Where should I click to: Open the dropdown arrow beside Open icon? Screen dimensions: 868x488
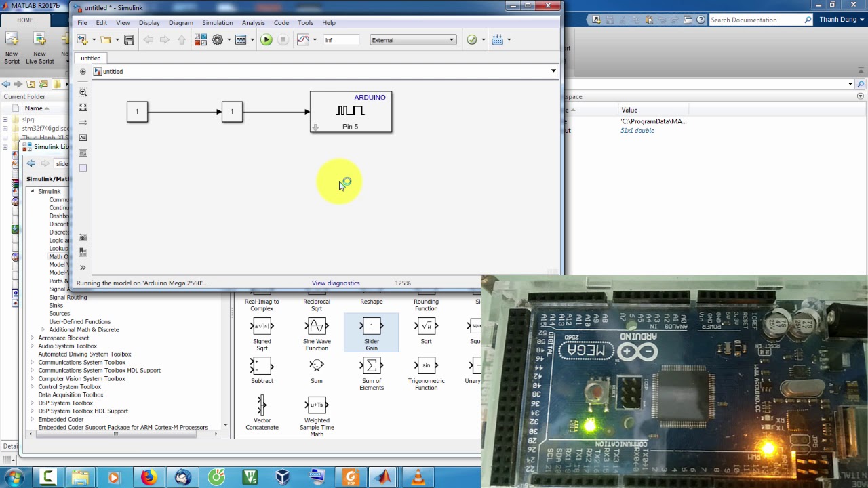(117, 40)
